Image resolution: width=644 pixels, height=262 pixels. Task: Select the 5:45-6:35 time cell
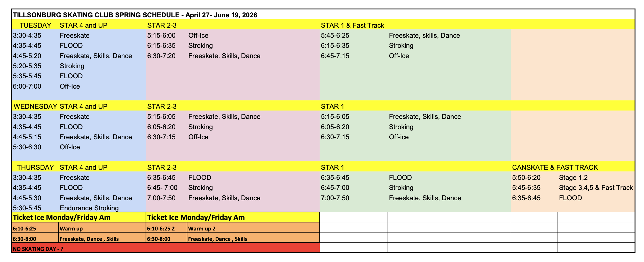click(526, 188)
